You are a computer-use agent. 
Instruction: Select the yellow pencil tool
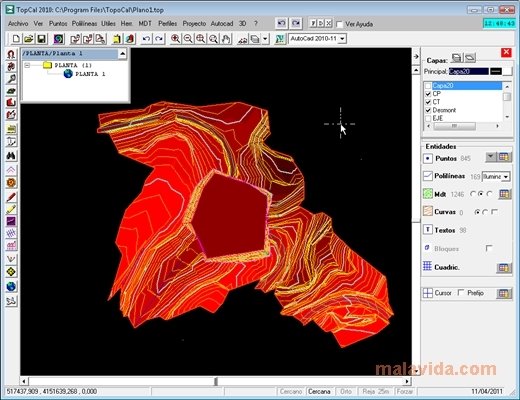coord(11,209)
